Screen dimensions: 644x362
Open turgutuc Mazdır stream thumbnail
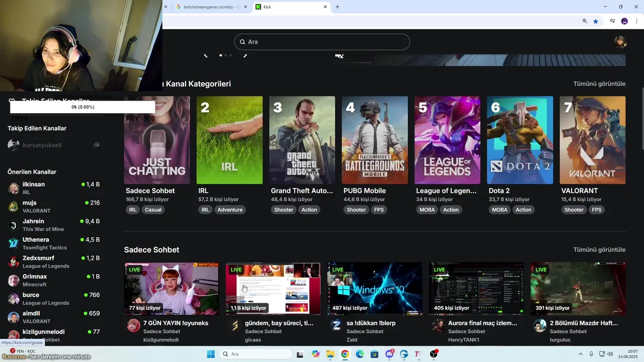(x=578, y=289)
